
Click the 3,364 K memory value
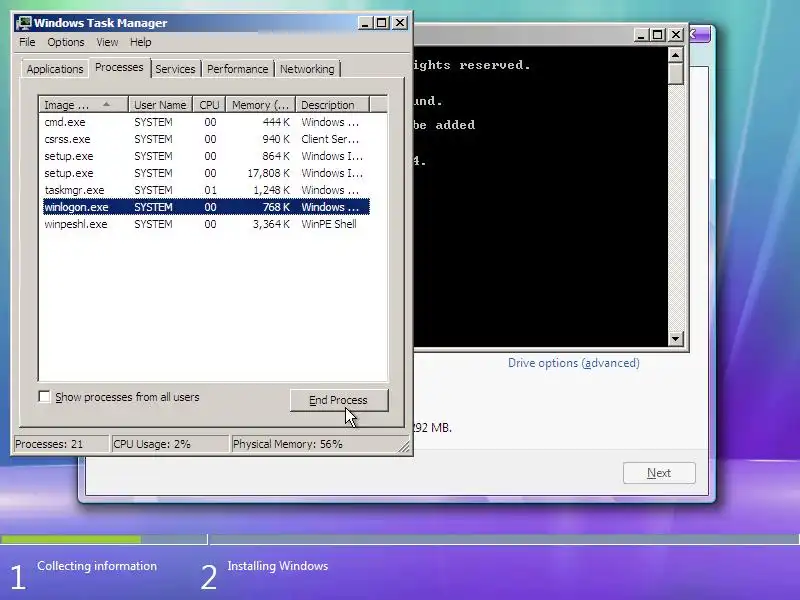tap(271, 224)
